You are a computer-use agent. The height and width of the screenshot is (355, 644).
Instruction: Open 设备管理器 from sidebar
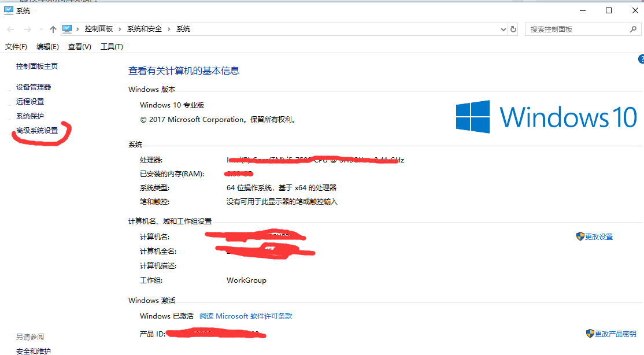[x=34, y=87]
